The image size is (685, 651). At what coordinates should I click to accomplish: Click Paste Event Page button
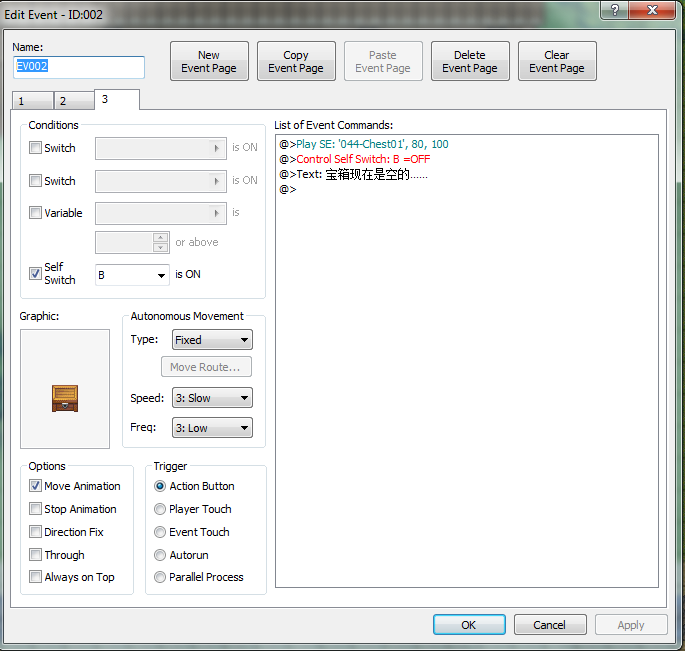[383, 61]
